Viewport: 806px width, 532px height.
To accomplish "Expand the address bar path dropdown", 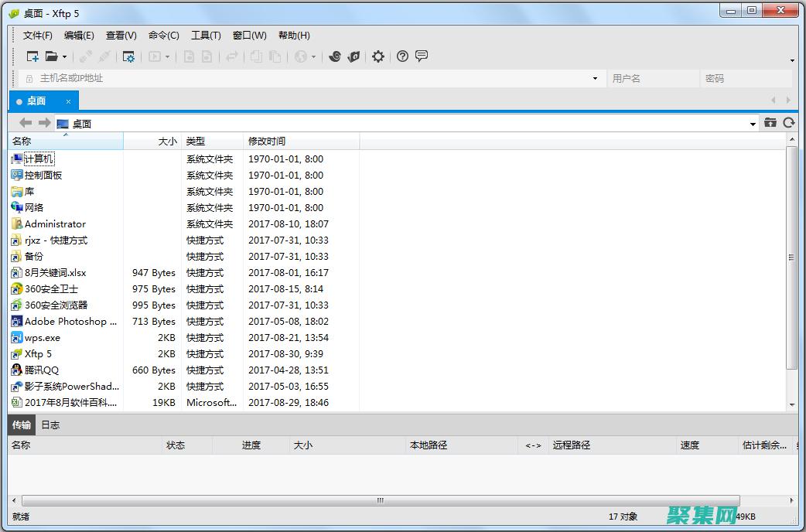I will pyautogui.click(x=752, y=122).
